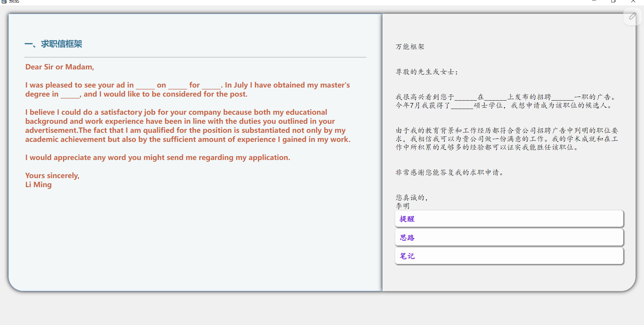Click the pencil edit icon

633,16
